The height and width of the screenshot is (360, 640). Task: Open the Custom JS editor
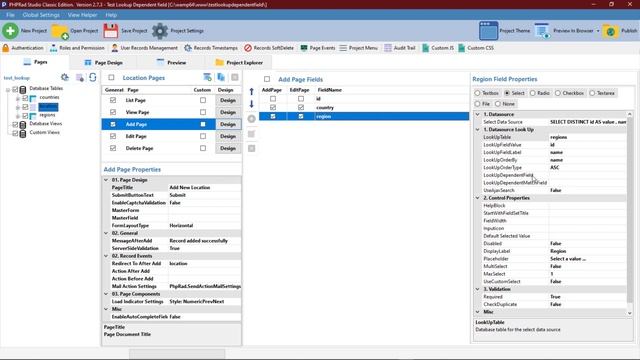click(x=438, y=48)
